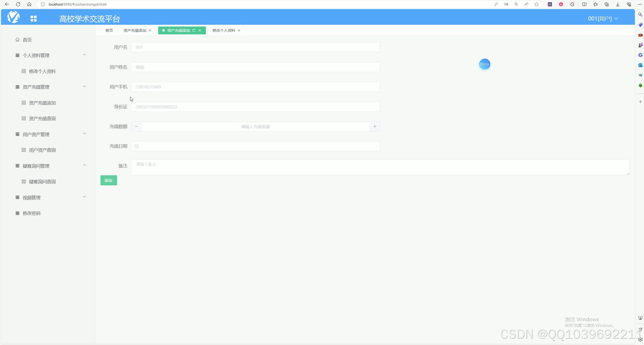This screenshot has width=644, height=345.
Task: Open 修改密码 in sidebar
Action: coord(32,213)
